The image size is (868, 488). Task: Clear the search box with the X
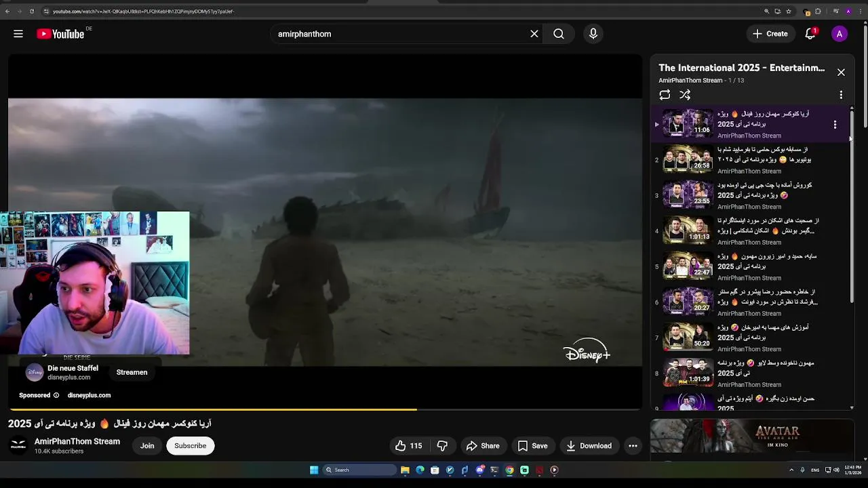[534, 34]
